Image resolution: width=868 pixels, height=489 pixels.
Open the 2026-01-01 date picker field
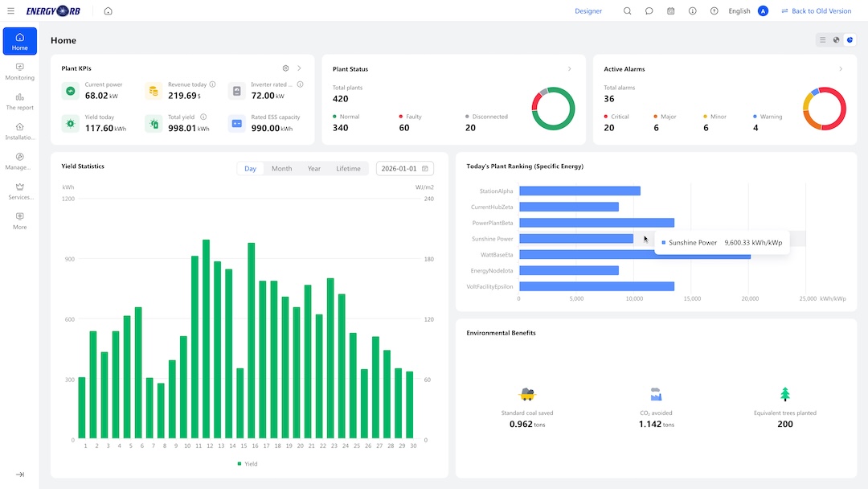point(404,168)
